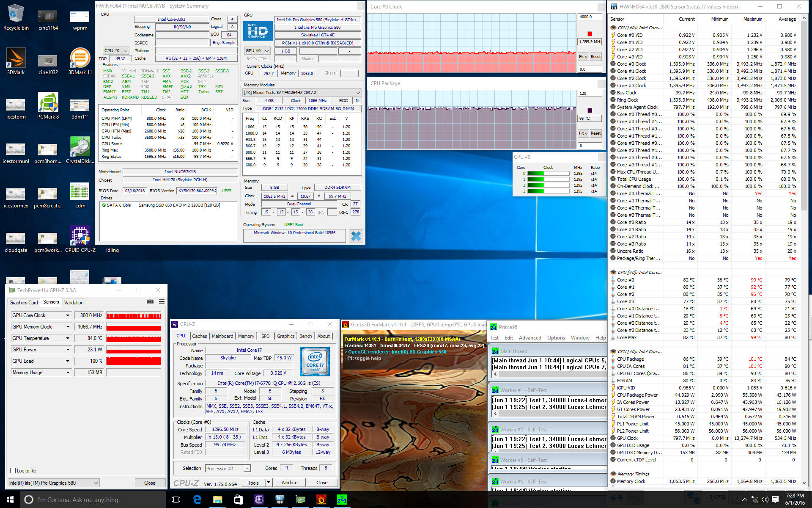Click the Close button in CPU-Z
Viewport: 812px width, 508px height.
pyautogui.click(x=322, y=483)
